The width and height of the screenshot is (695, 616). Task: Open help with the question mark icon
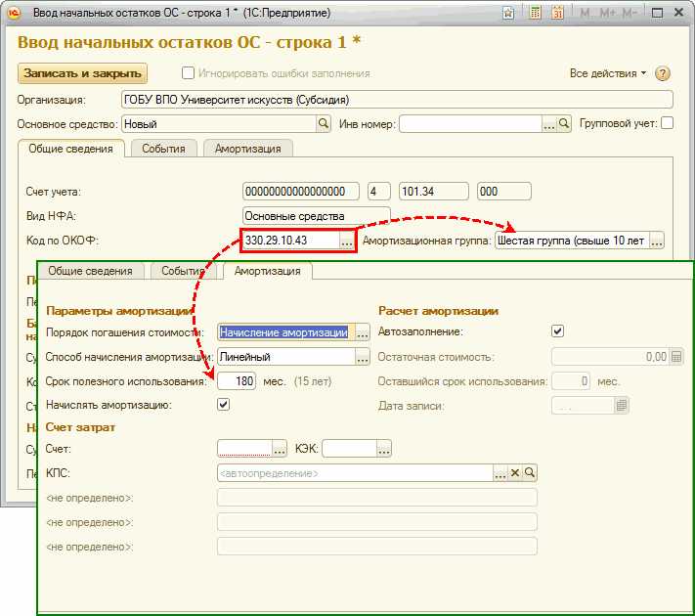(662, 73)
